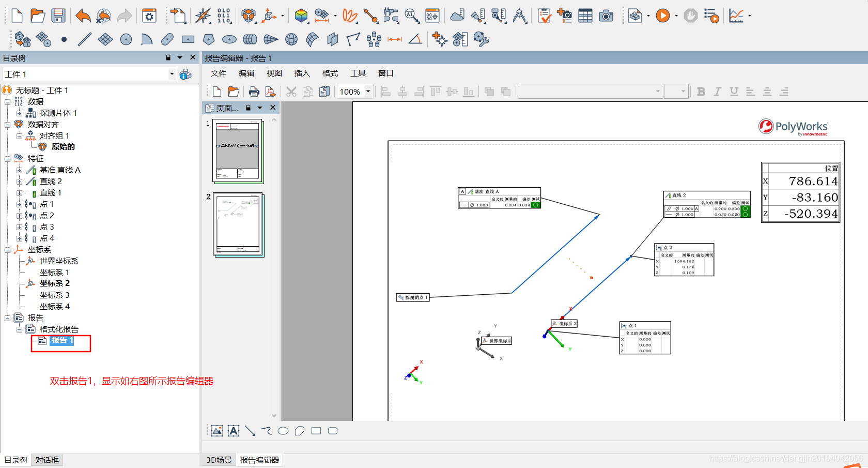Select 坐标系 2 in tree
868x468 pixels.
pos(55,283)
